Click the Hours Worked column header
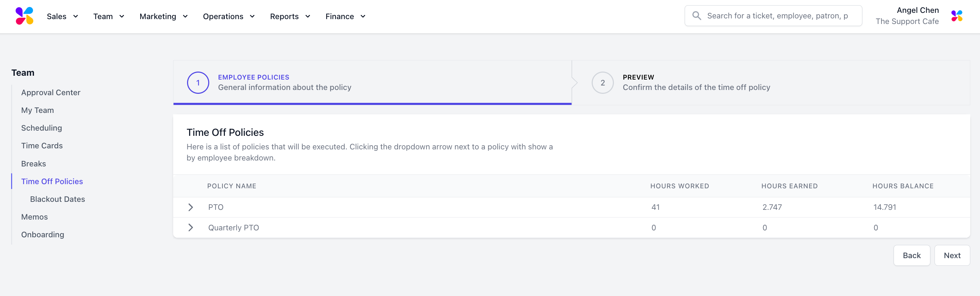This screenshot has height=296, width=980. (679, 186)
